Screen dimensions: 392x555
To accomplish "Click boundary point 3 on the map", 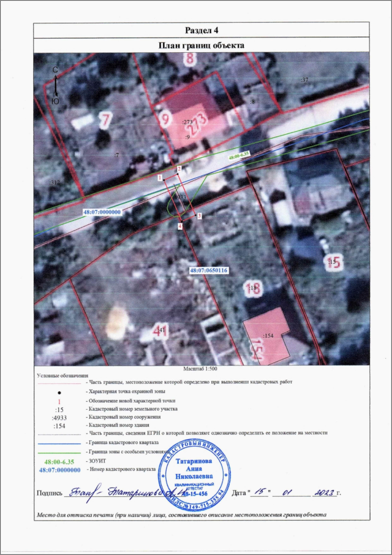I will tap(199, 216).
